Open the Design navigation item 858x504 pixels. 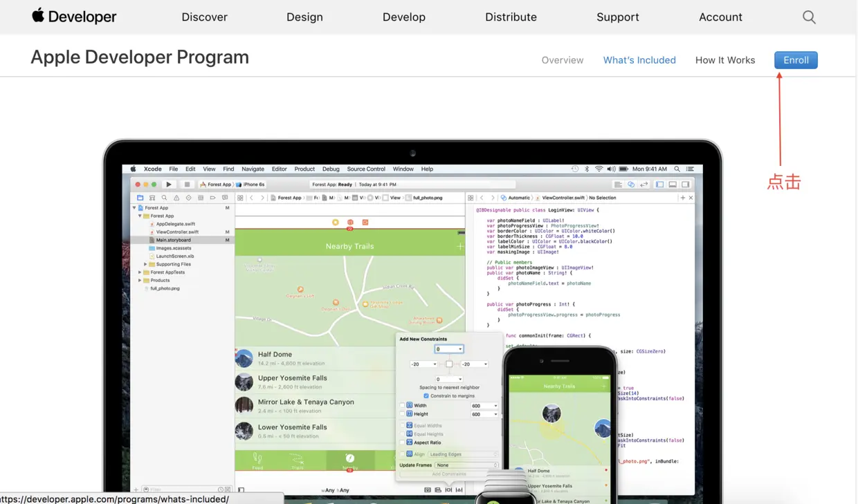pyautogui.click(x=304, y=17)
